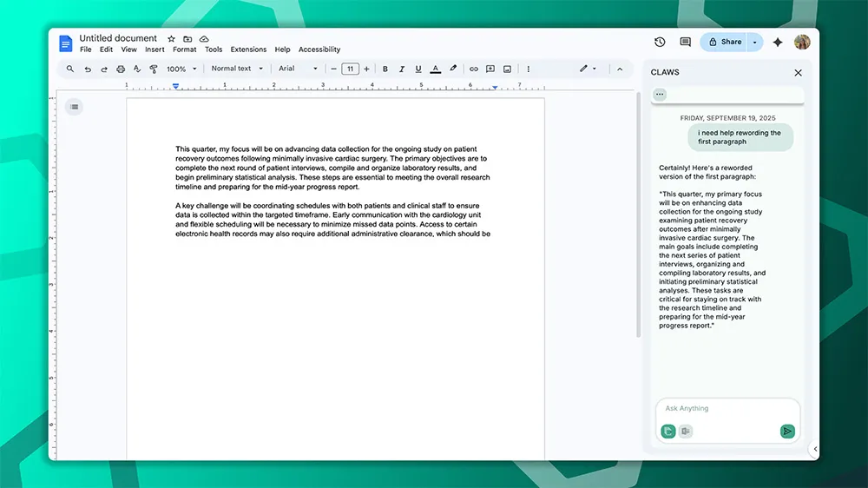Insert a link

point(473,69)
